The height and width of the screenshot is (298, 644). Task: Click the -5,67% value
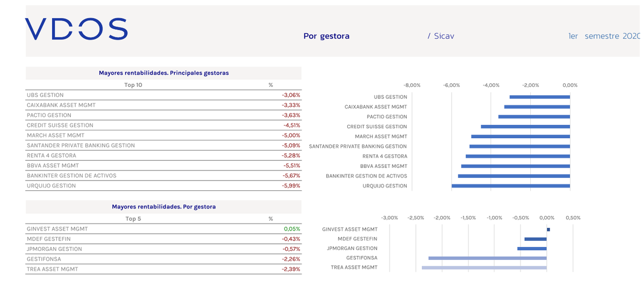[291, 176]
